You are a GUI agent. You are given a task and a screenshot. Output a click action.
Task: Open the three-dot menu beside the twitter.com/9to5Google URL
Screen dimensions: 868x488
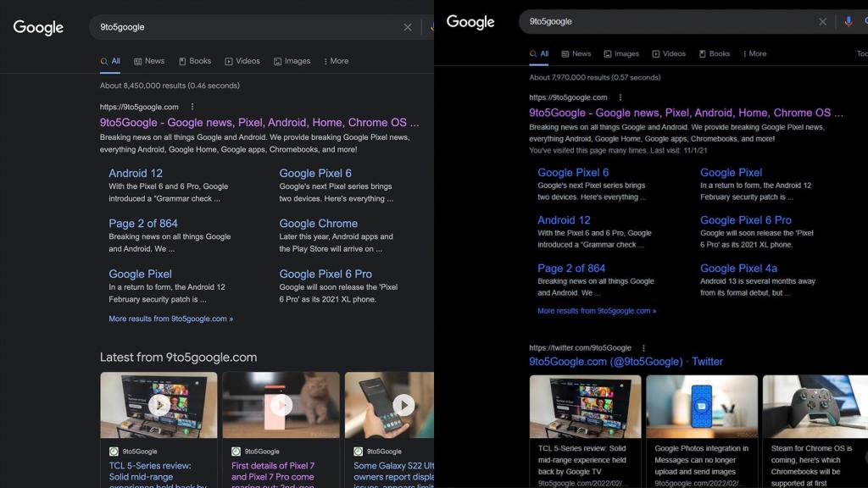[x=643, y=348]
